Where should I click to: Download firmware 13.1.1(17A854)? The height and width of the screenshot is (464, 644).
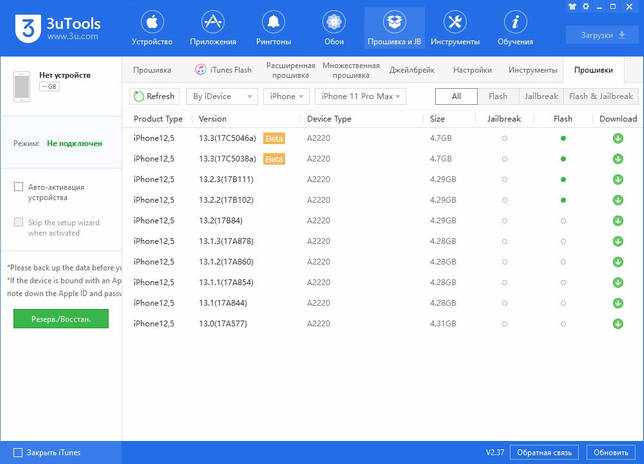tap(618, 282)
